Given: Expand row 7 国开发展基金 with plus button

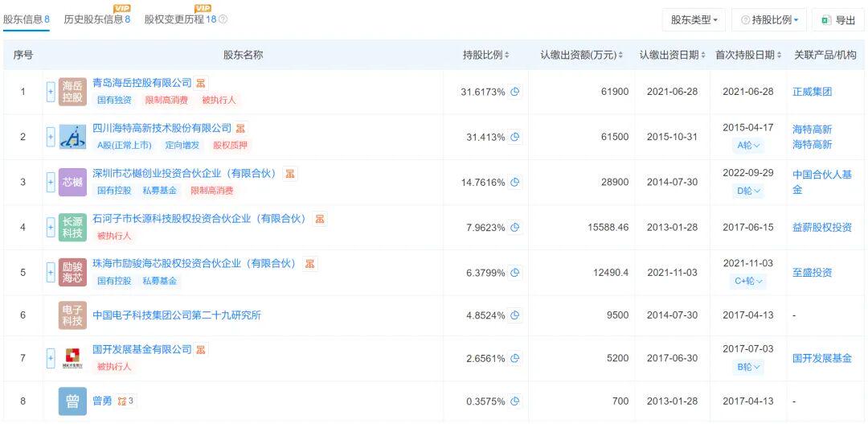Looking at the screenshot, I should [x=51, y=359].
